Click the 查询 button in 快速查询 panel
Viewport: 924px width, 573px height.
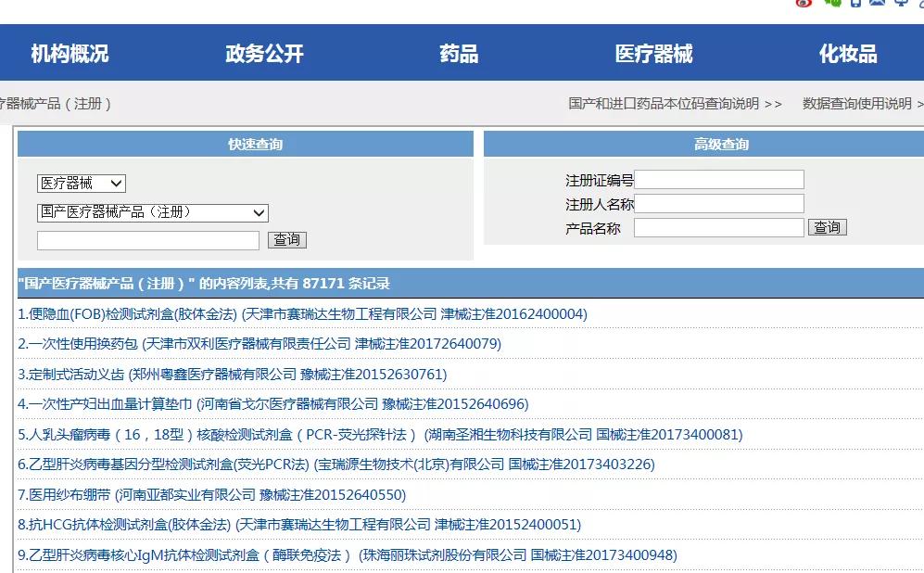point(286,239)
